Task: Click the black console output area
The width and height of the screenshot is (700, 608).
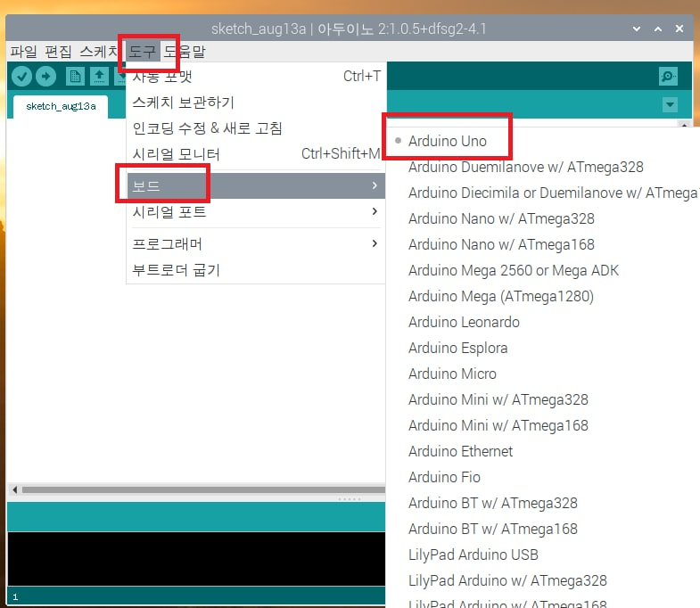Action: coord(196,558)
